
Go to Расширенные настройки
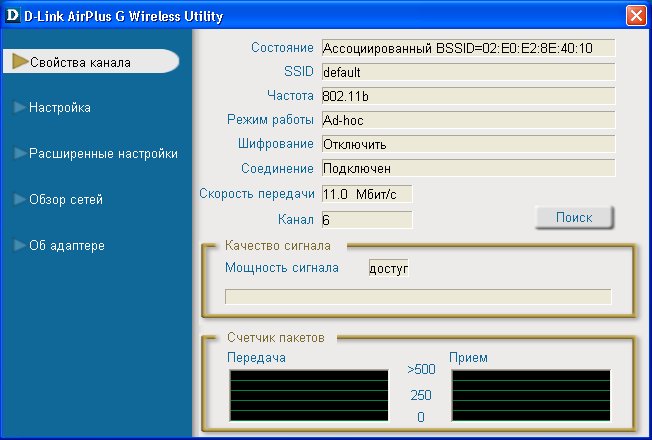[104, 153]
